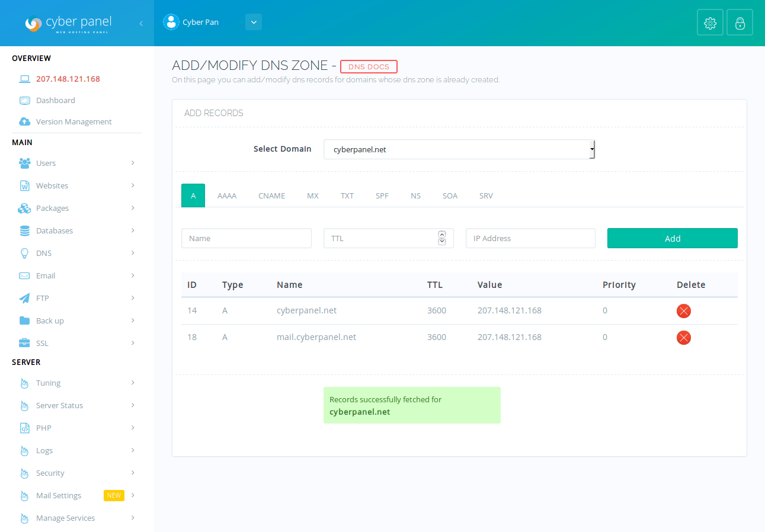Click the Databases stack icon

click(24, 230)
